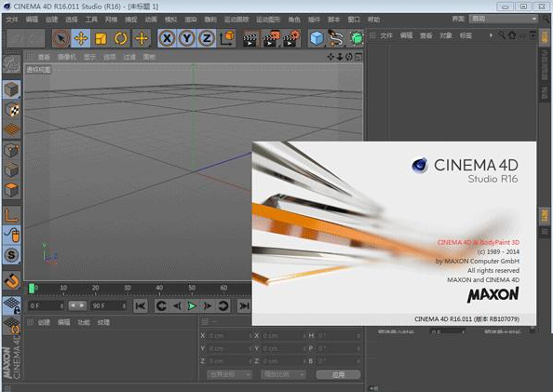Open 帮助 menu in menu bar
Screen dimensions: 553x392
click(374, 20)
